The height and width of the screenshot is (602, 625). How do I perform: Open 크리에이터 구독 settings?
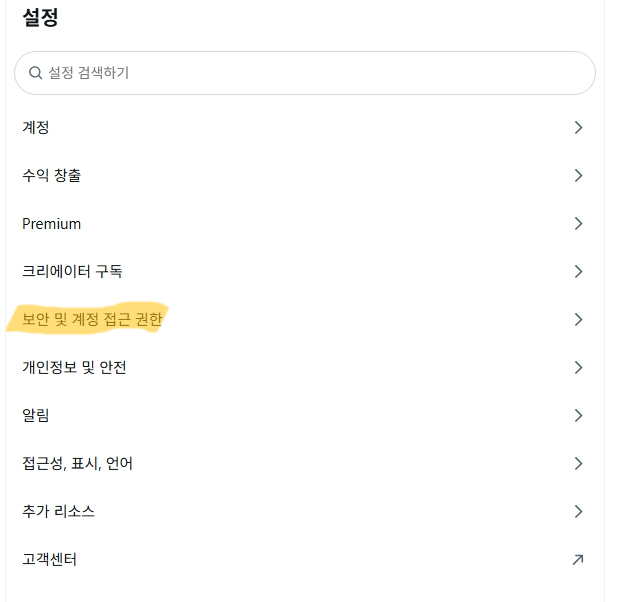point(72,272)
